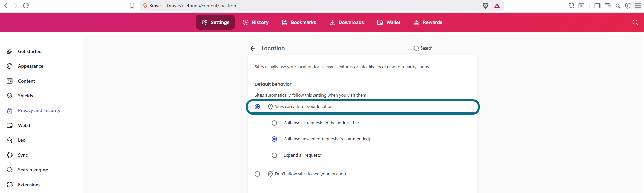
Task: Select Don't allow sites to see location
Action: click(257, 174)
